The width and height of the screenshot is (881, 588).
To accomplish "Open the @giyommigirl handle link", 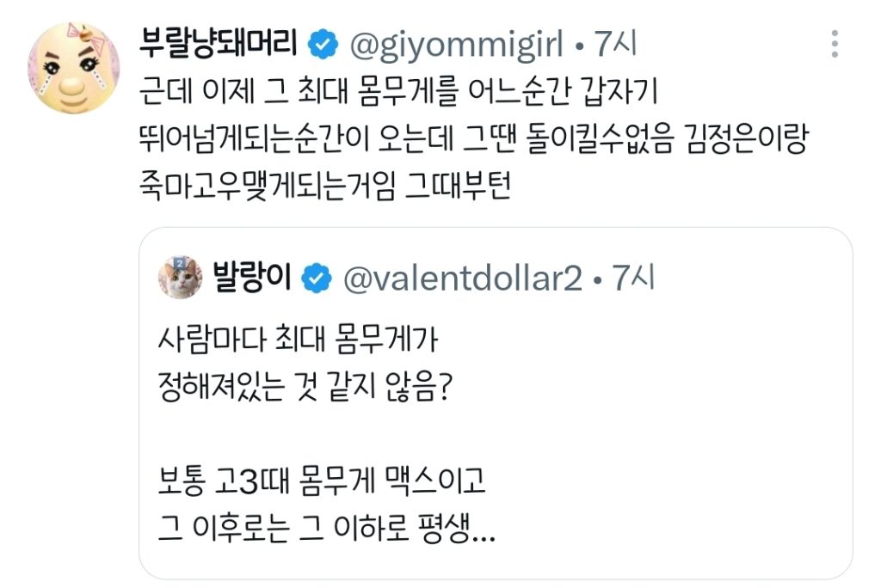I will 456,45.
